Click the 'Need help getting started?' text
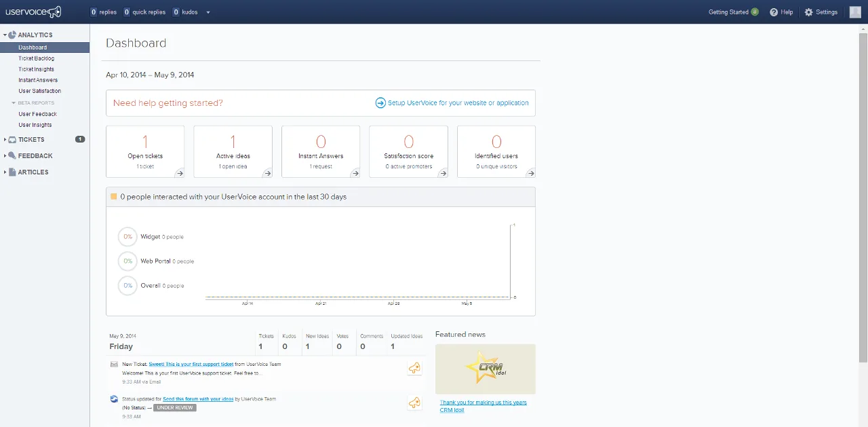This screenshot has height=427, width=868. pyautogui.click(x=168, y=103)
